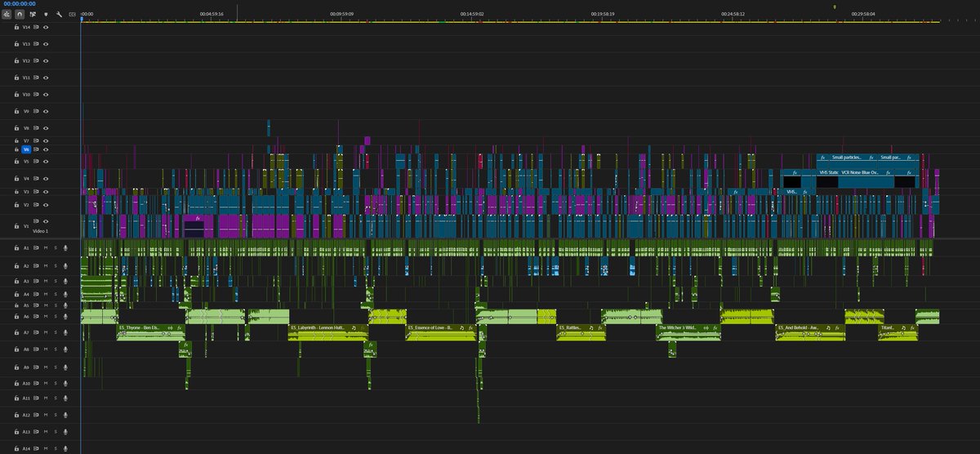Toggle sync lock on track V10
The width and height of the screenshot is (980, 454).
pos(38,95)
